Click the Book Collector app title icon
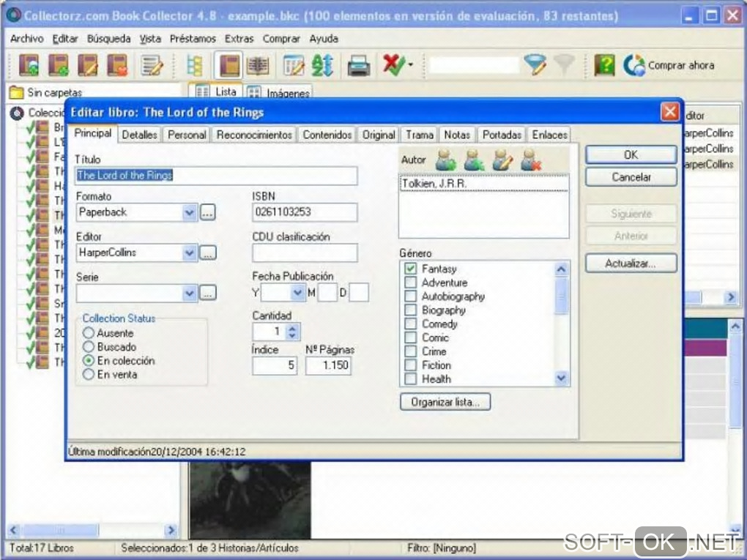Screen dimensions: 747x560 (x=13, y=15)
